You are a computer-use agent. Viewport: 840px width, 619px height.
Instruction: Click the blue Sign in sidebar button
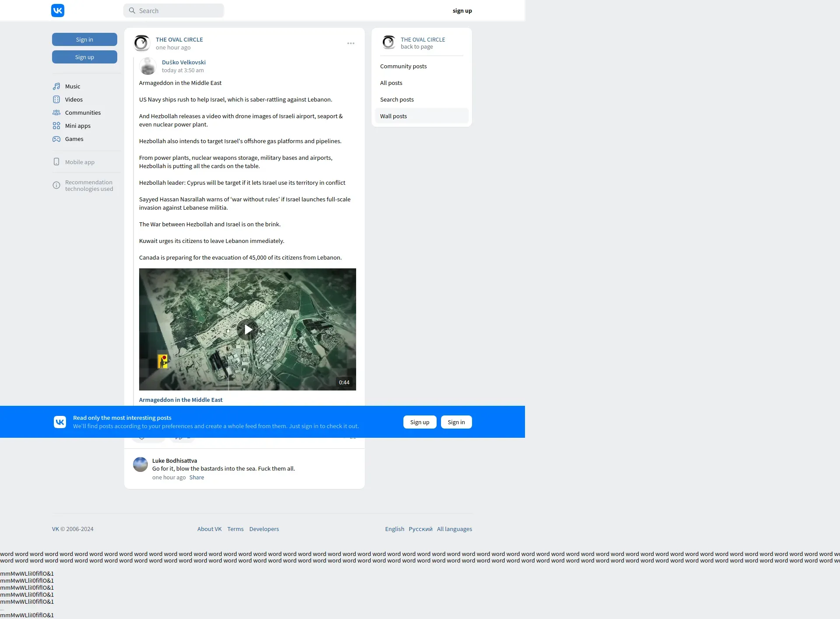84,39
